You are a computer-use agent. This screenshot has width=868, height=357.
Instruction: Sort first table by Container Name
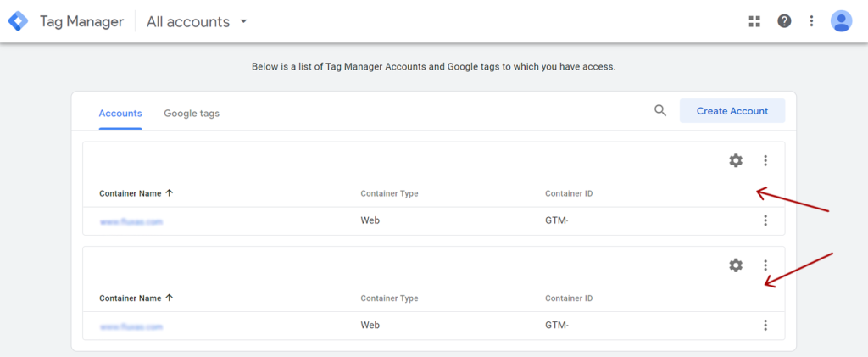[136, 193]
